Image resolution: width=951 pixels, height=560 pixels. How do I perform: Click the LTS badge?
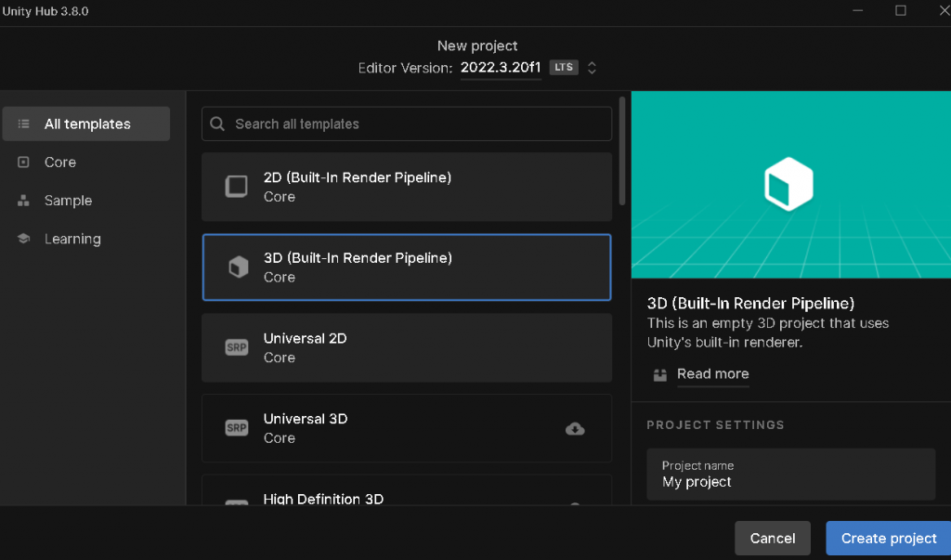click(564, 68)
